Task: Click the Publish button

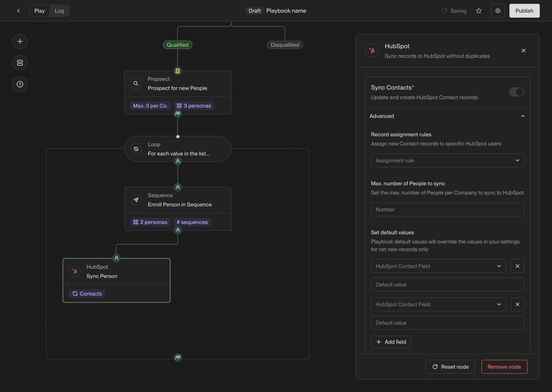Action: (524, 11)
